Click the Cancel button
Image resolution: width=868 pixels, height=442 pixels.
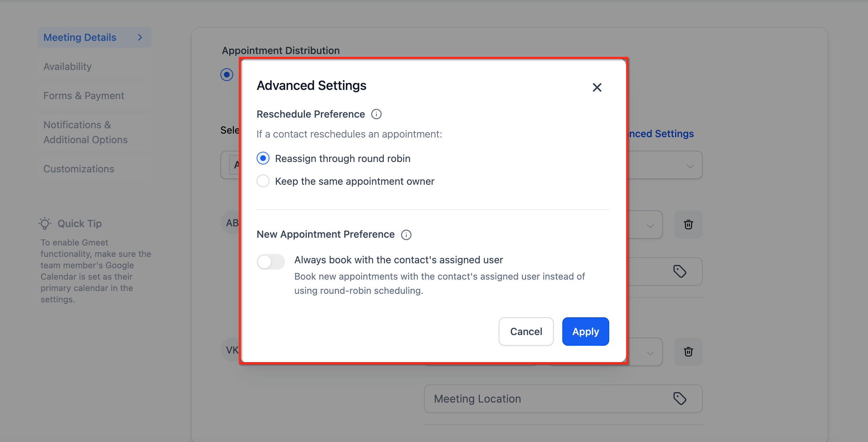(526, 331)
